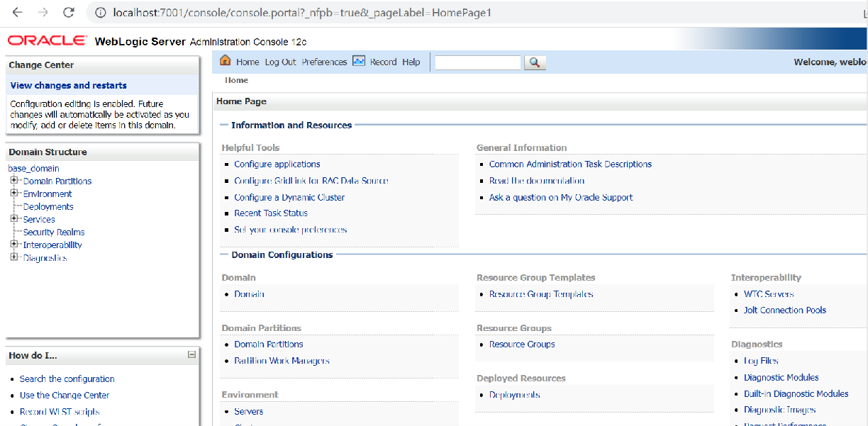Expand the Environment tree node
This screenshot has height=426, width=868.
coord(13,194)
